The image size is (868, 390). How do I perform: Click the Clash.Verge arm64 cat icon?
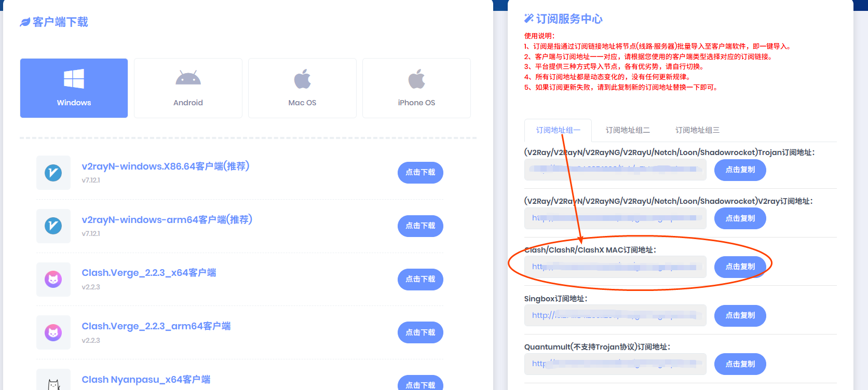tap(53, 332)
